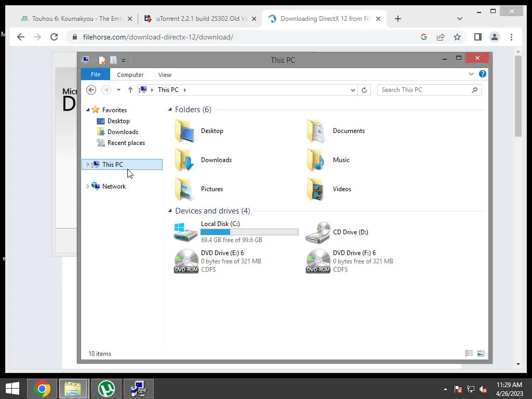Switch to the uTorrent 2.2.1 tab
This screenshot has width=532, height=399.
[200, 19]
